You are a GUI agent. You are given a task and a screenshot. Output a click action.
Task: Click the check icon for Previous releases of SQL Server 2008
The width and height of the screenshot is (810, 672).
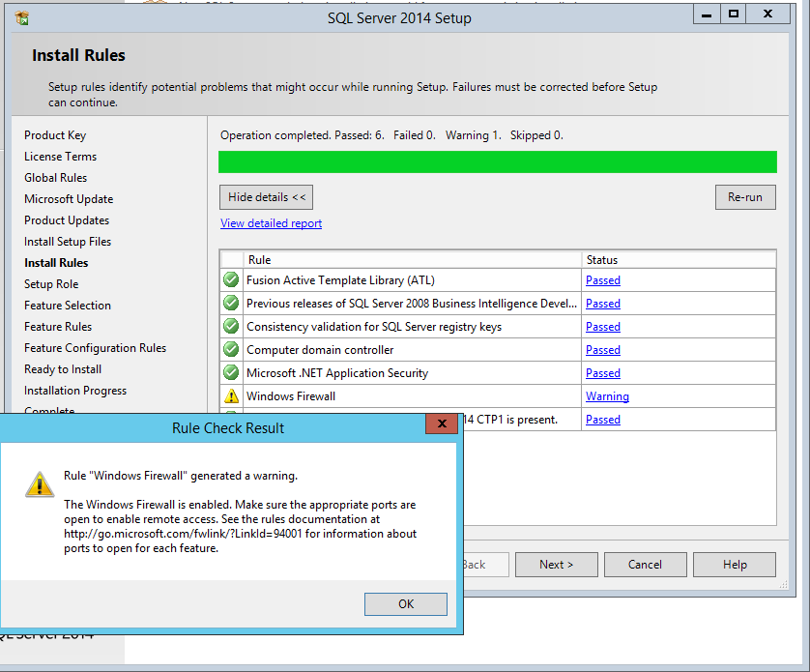(231, 303)
